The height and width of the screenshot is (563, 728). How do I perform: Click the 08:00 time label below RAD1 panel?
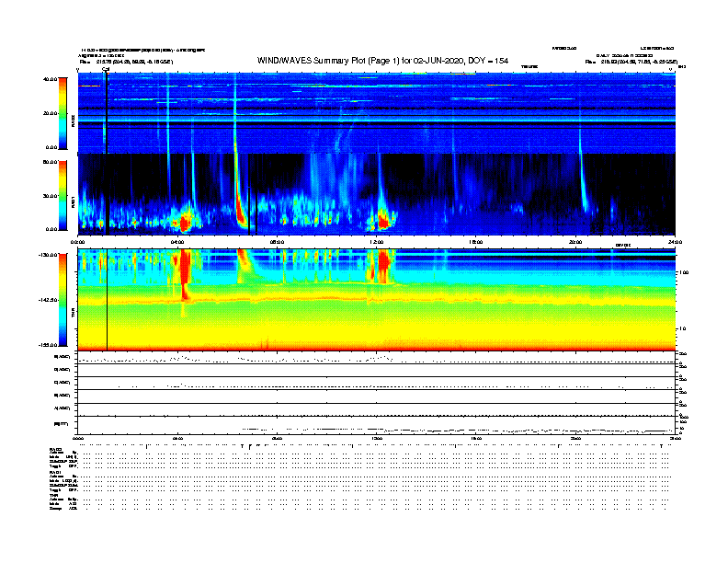[x=277, y=242]
